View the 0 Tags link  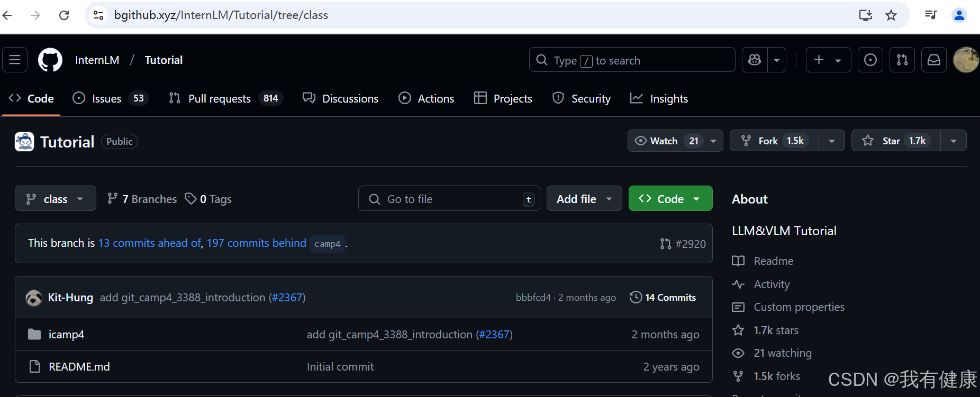click(208, 199)
